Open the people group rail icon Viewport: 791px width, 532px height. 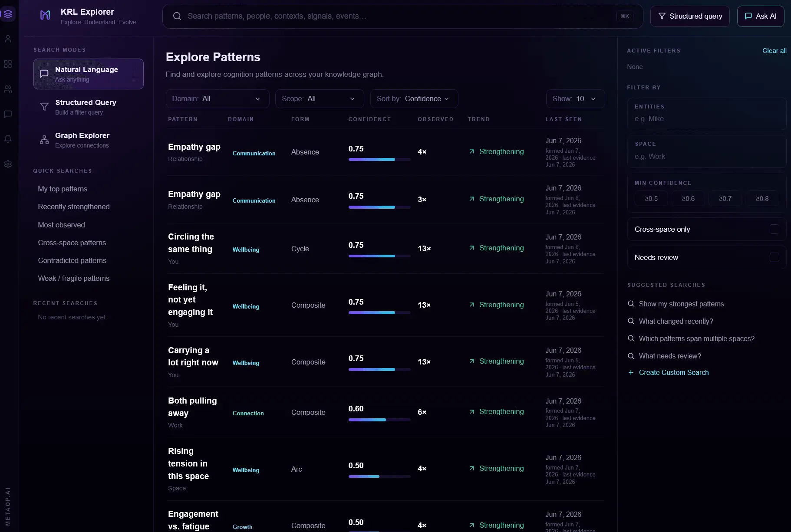coord(8,89)
